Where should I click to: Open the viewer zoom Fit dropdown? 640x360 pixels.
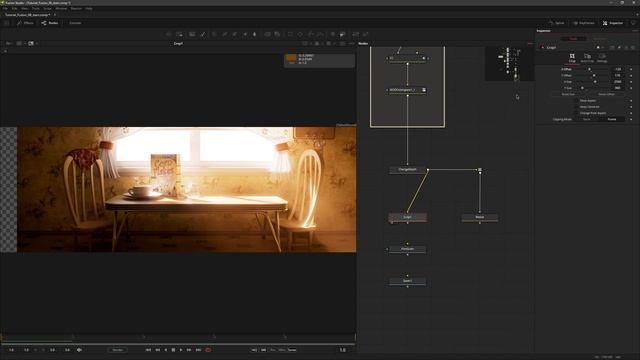9,43
